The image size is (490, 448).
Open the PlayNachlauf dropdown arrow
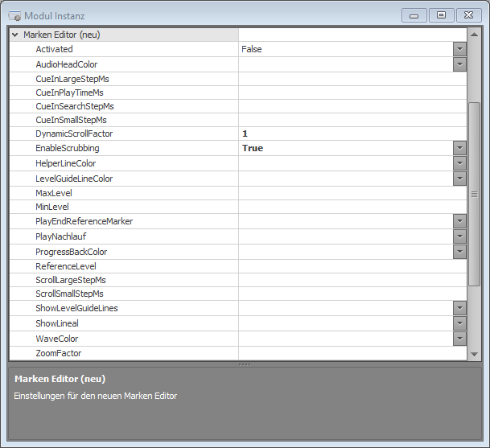459,236
